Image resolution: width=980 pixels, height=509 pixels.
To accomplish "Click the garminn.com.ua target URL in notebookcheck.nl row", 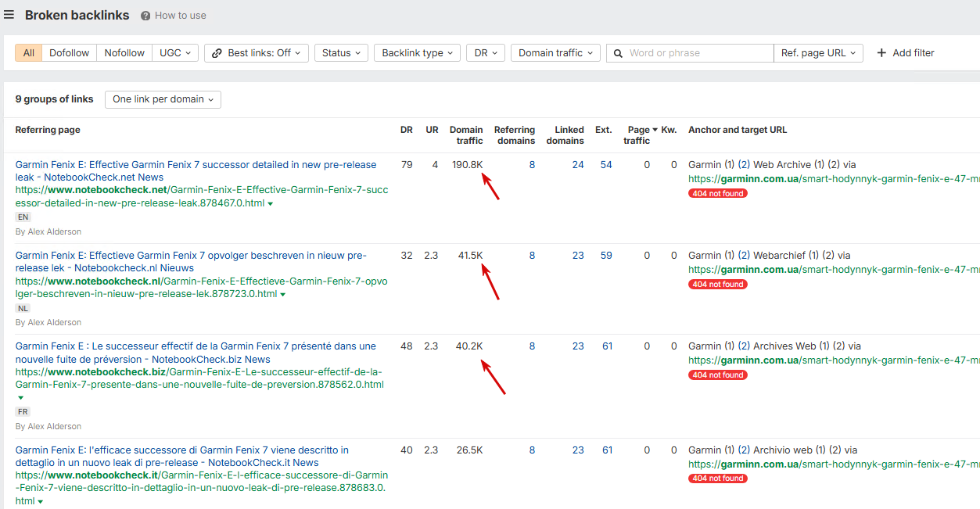I will click(834, 270).
